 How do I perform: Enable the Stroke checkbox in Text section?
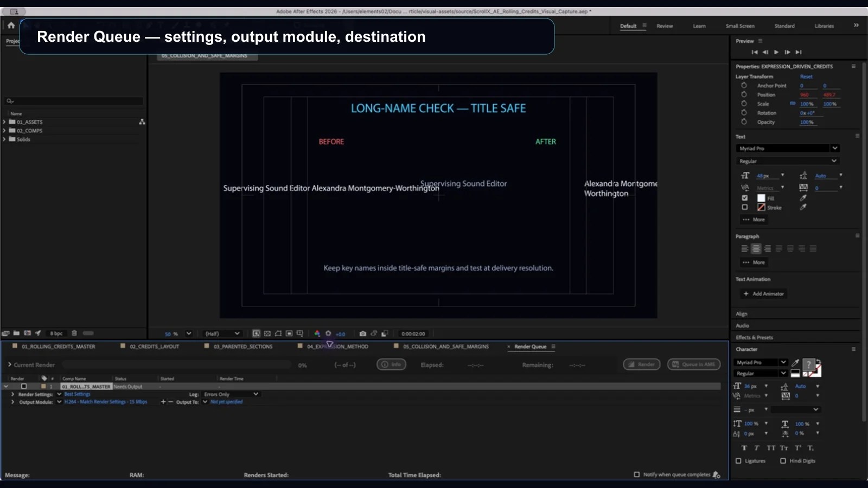pos(745,207)
